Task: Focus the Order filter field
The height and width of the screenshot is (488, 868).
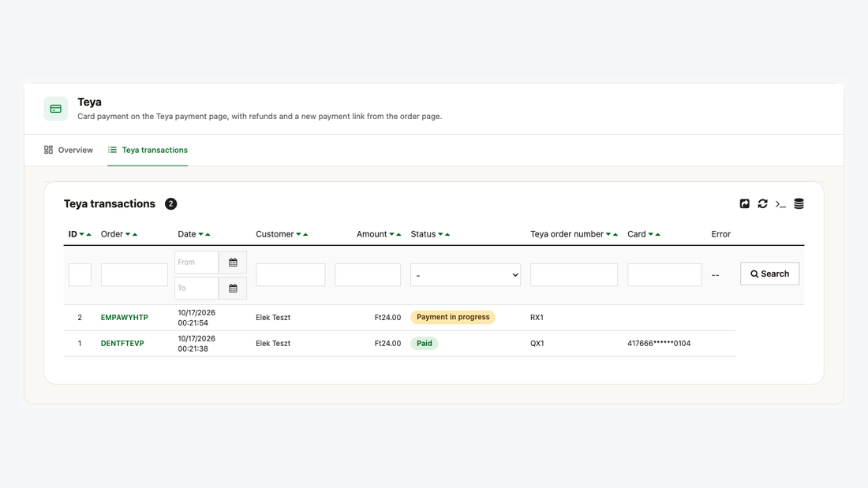Action: point(134,275)
